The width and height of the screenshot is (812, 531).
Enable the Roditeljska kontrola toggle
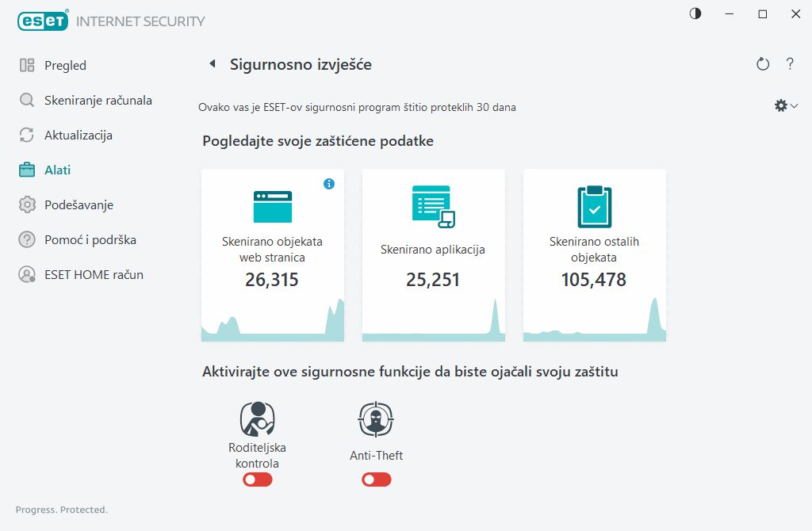(258, 479)
